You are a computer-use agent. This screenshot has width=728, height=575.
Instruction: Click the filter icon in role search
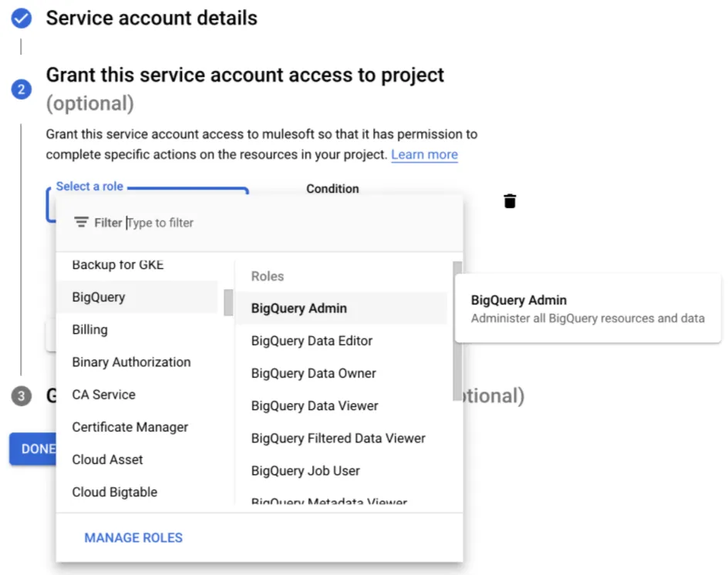tap(81, 222)
